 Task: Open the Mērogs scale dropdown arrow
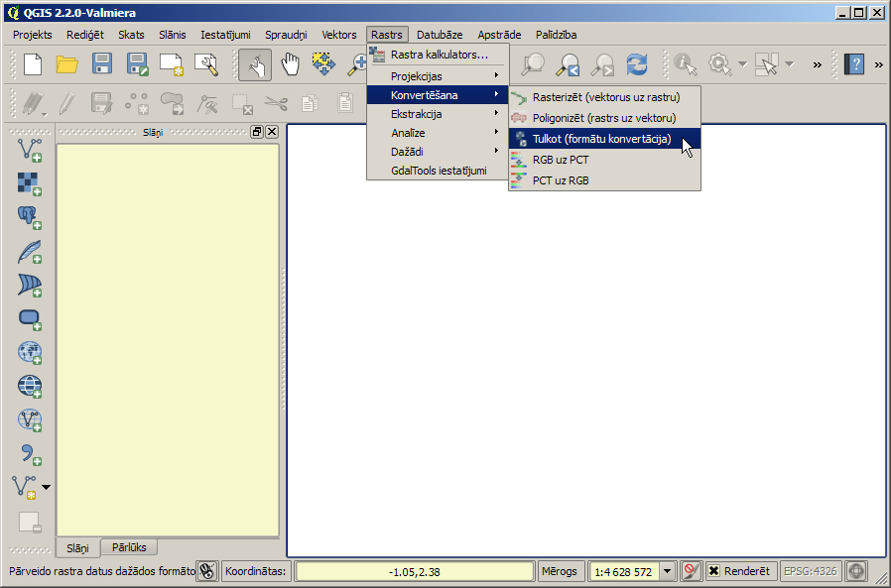coord(667,571)
